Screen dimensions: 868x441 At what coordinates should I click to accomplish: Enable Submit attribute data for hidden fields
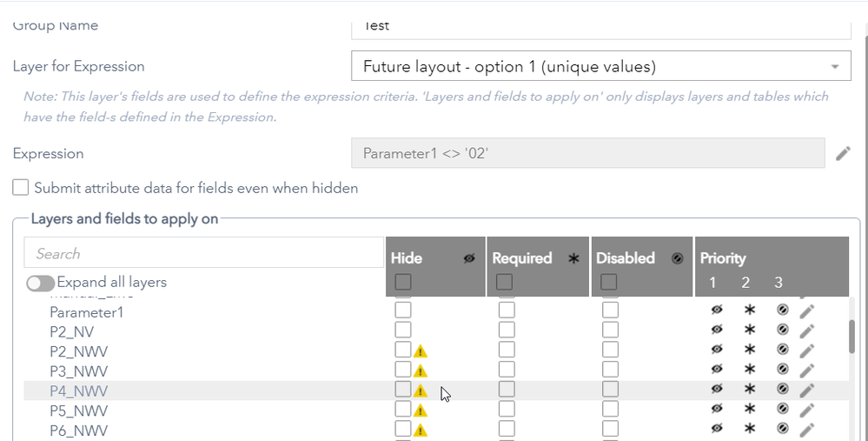point(22,188)
